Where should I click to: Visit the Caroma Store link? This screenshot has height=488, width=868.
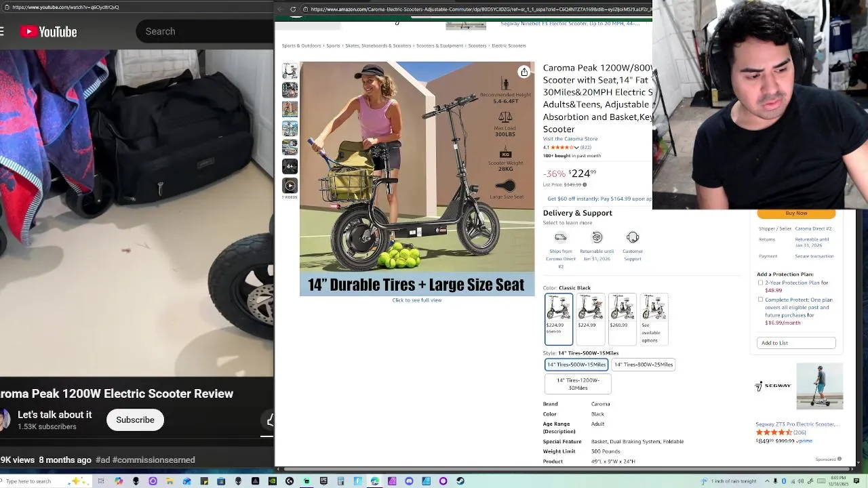coord(570,139)
